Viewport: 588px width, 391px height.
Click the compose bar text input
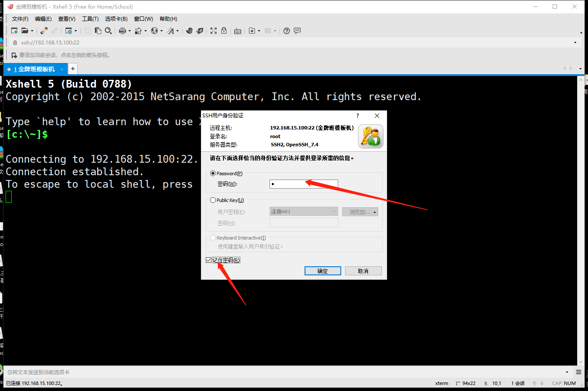click(285, 372)
